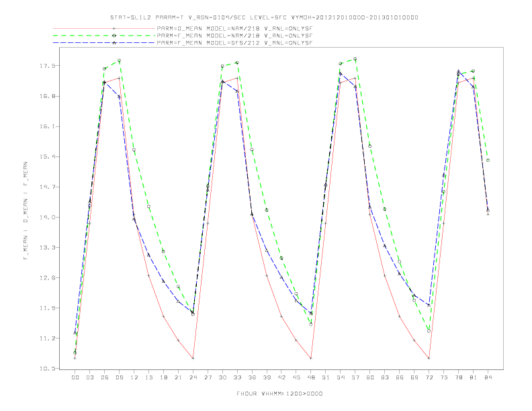
Task: Click blue triangle data point at hour 00
Action: tap(75, 333)
